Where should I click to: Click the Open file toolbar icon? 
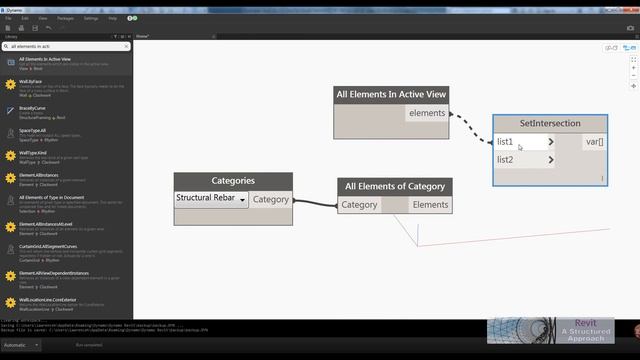pos(21,28)
